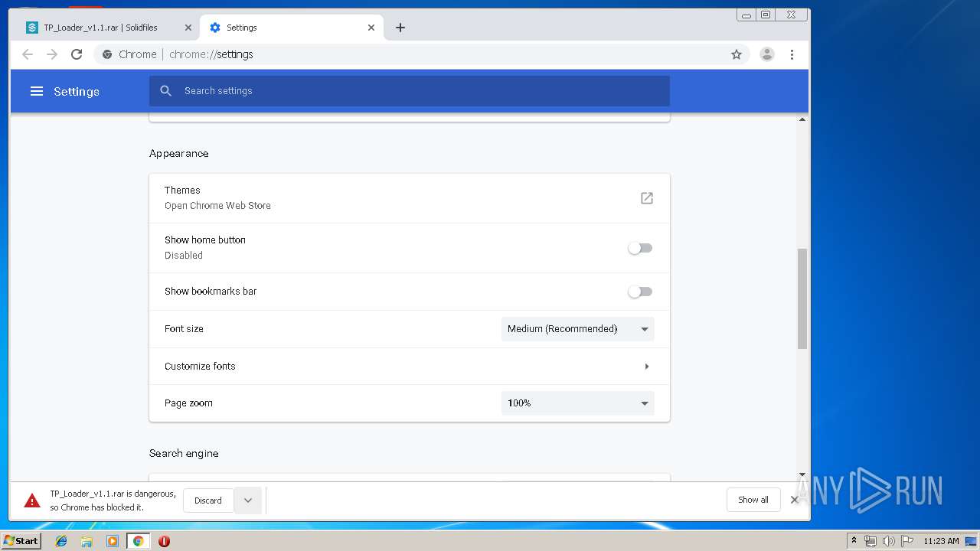The width and height of the screenshot is (980, 551).
Task: Discard the blocked download
Action: click(208, 500)
